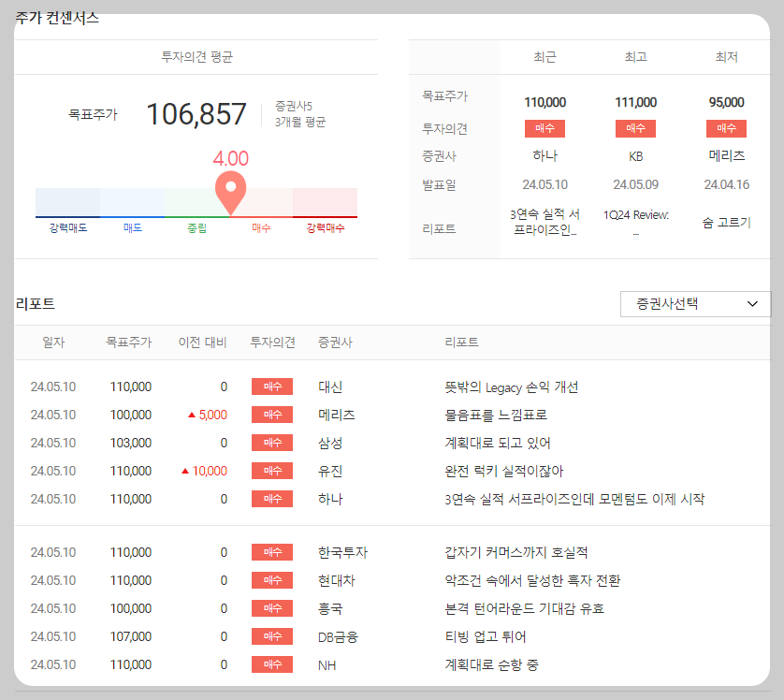This screenshot has width=784, height=700.
Task: Click lowest target price 95,000
Action: click(x=727, y=103)
